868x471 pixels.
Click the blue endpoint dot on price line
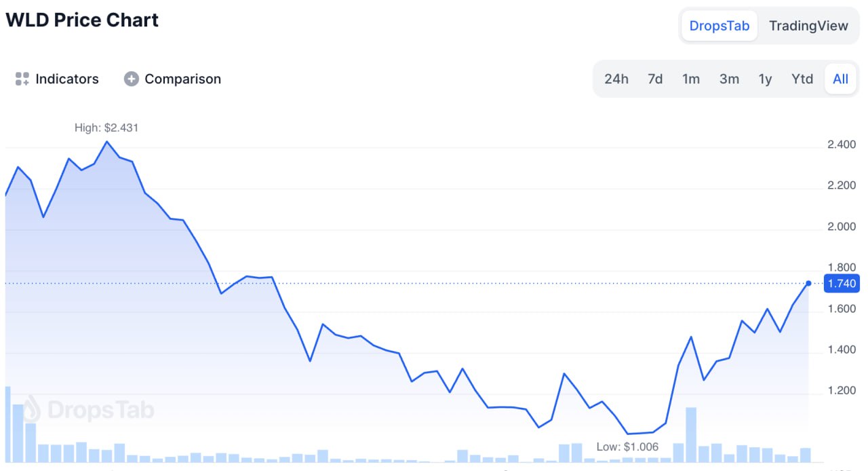pos(808,283)
